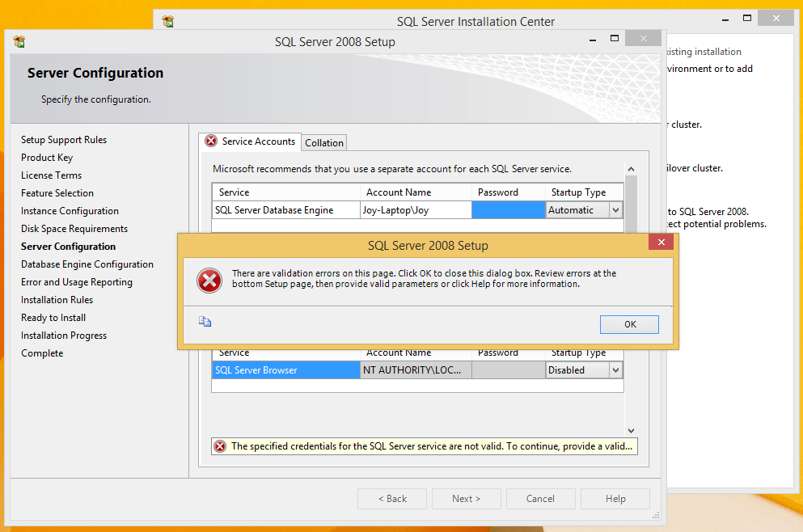Click License Terms step

(51, 175)
